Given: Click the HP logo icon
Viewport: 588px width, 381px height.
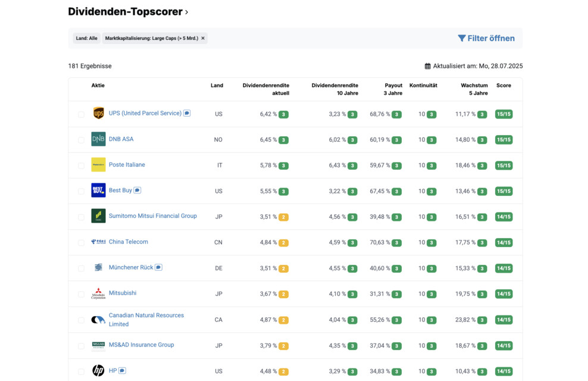Looking at the screenshot, I should [x=98, y=370].
